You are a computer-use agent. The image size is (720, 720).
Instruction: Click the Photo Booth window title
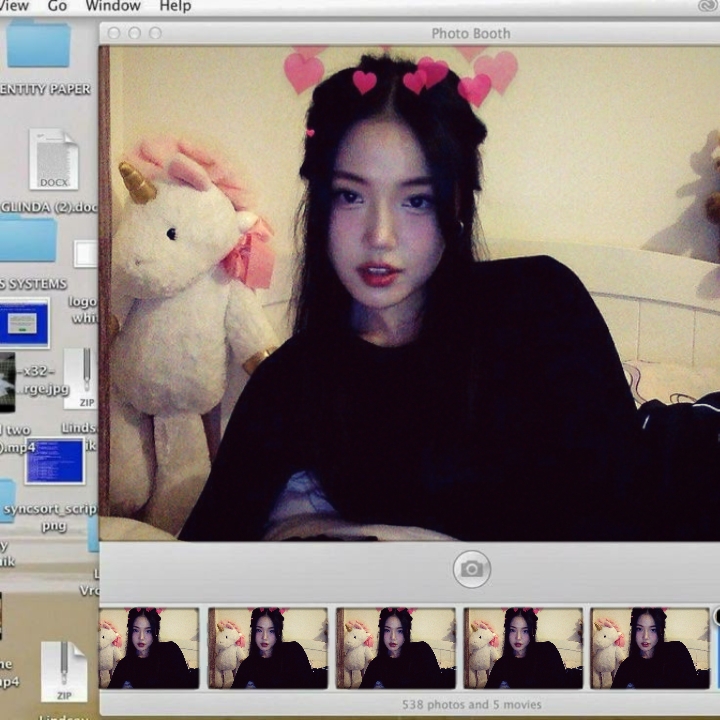pos(471,34)
